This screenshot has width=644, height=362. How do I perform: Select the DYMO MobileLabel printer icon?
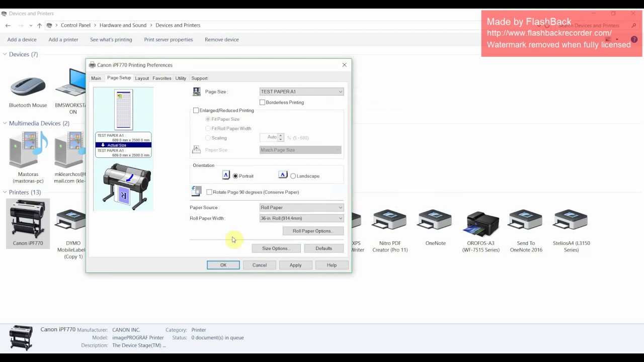[71, 220]
